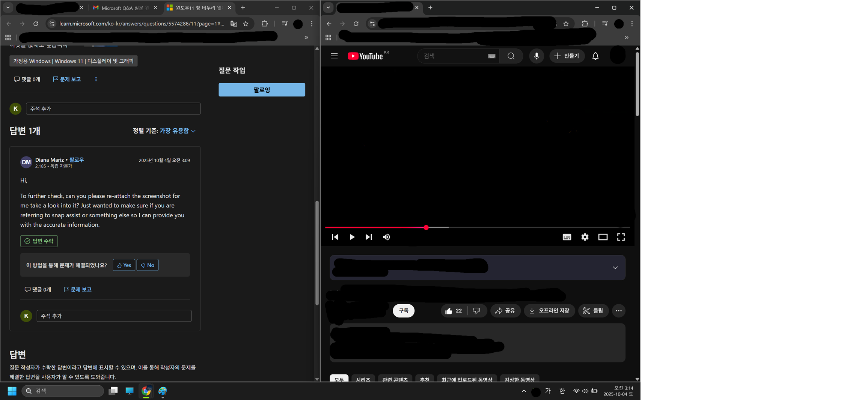The image size is (868, 400).
Task: Start YouTube voice search with the microphone
Action: tap(536, 56)
